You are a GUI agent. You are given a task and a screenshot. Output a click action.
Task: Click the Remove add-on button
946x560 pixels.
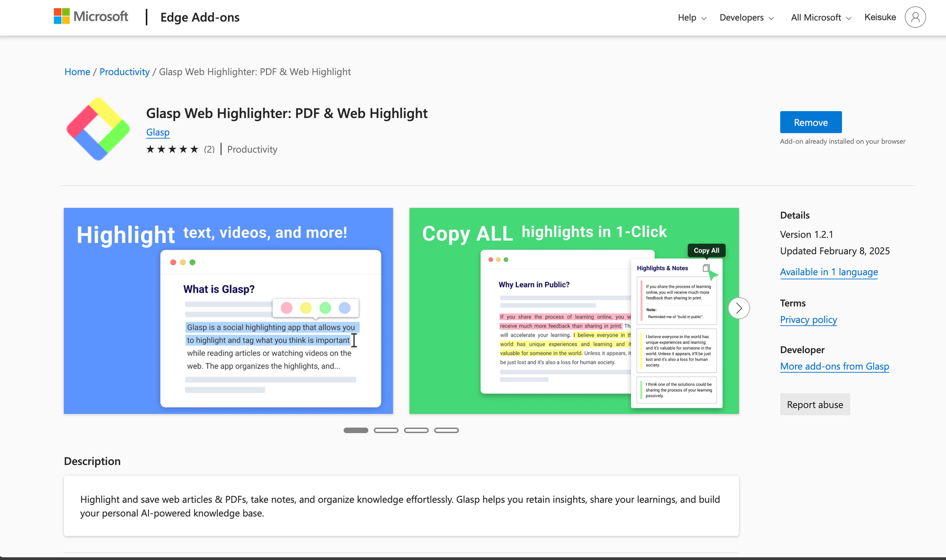[811, 122]
